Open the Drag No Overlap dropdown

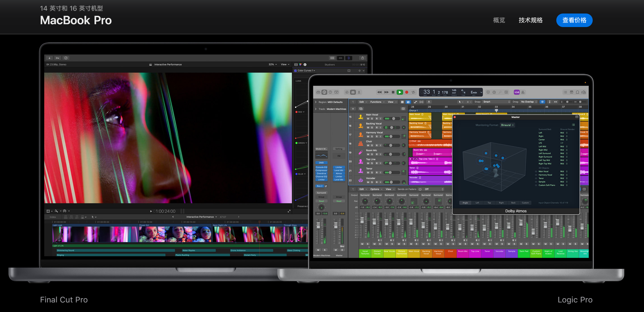pos(529,102)
